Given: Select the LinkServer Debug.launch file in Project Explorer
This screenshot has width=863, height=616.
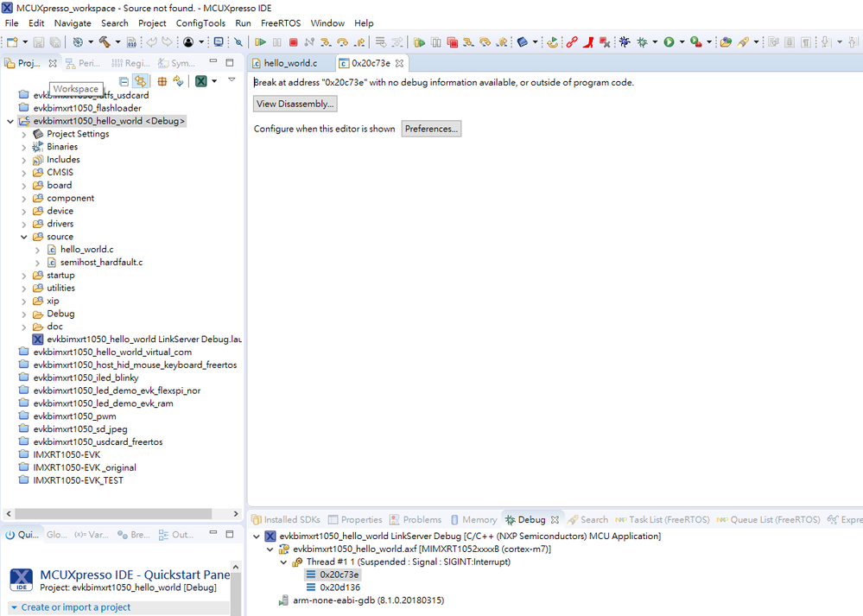Looking at the screenshot, I should point(143,340).
